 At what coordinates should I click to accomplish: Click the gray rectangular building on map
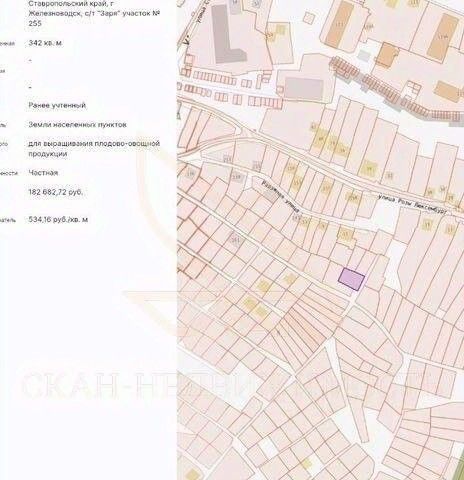point(304,89)
